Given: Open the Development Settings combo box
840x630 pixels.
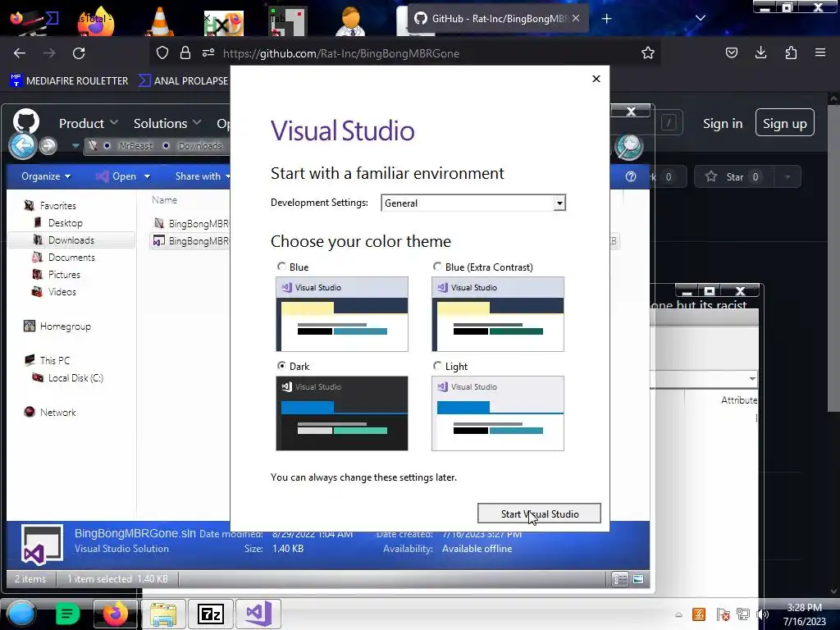Looking at the screenshot, I should pos(473,203).
